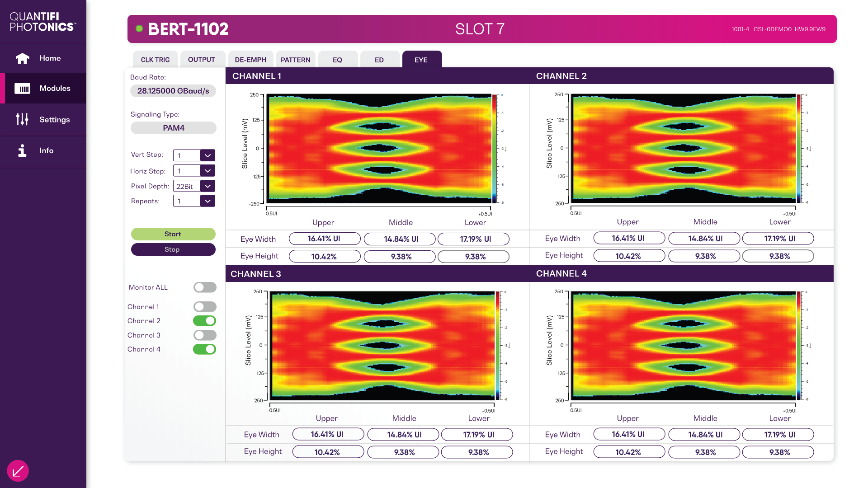Screen dimensions: 868x488
Task: Expand the Repeats dropdown
Action: point(208,201)
